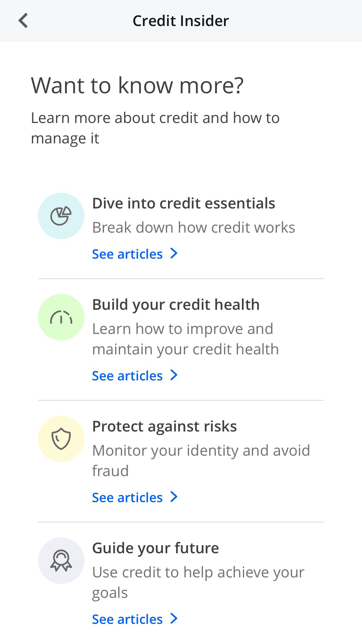This screenshot has width=362, height=644.
Task: Select the Guide your future heading
Action: (x=156, y=548)
